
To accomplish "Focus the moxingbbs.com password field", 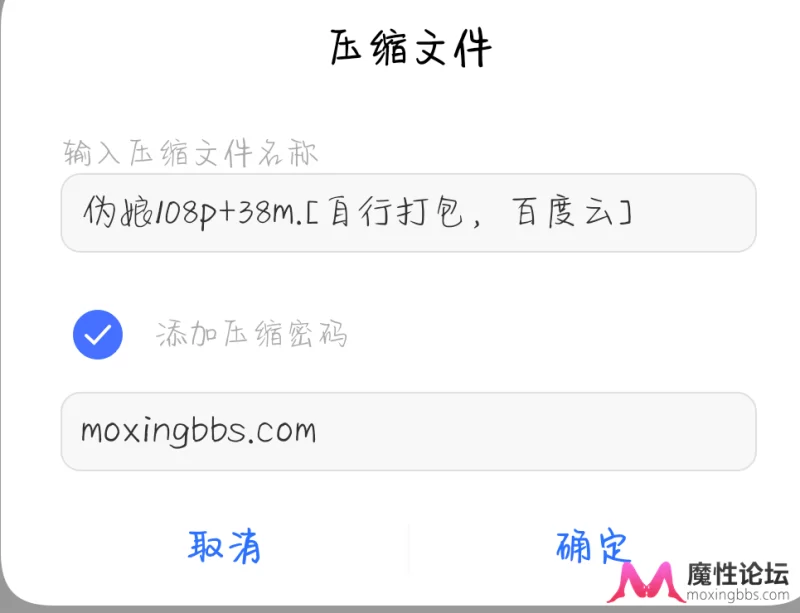I will pos(408,431).
